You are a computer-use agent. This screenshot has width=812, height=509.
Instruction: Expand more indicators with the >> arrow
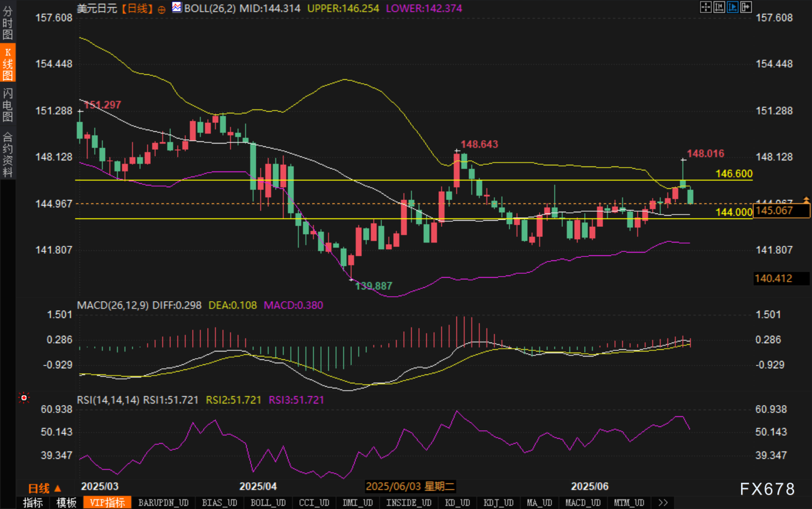pyautogui.click(x=663, y=503)
